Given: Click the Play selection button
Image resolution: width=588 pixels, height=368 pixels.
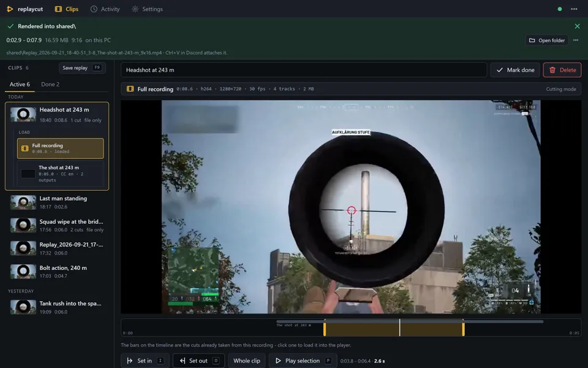Looking at the screenshot, I should pyautogui.click(x=303, y=361).
